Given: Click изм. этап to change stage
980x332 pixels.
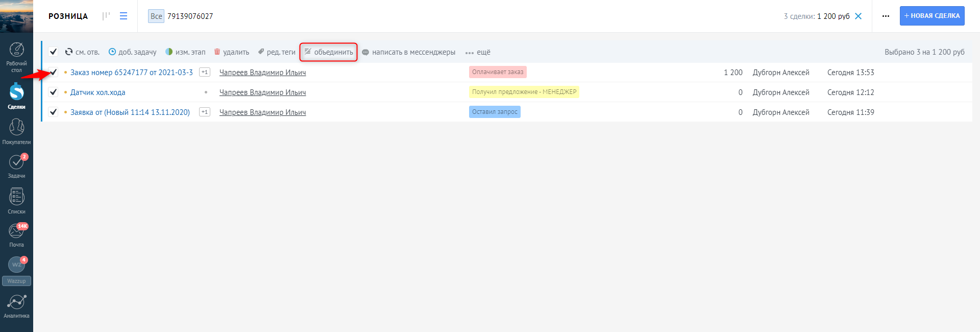Looking at the screenshot, I should pyautogui.click(x=185, y=52).
